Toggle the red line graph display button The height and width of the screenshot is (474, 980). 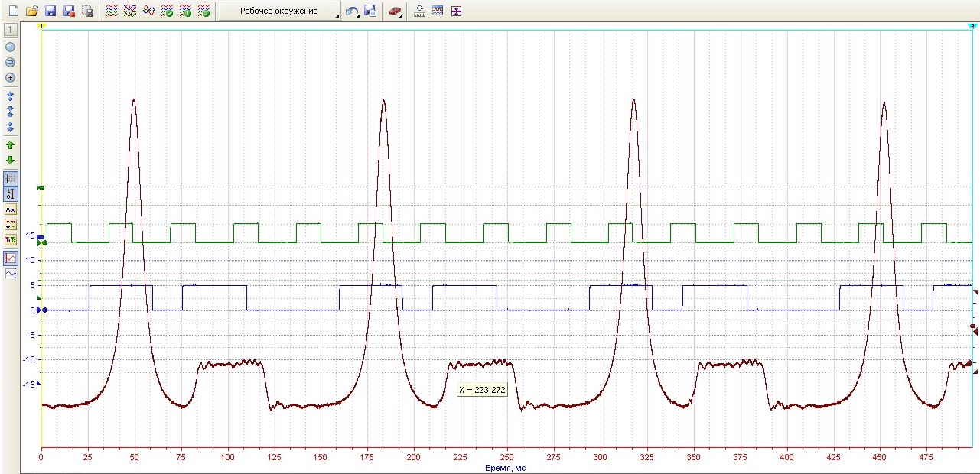click(11, 258)
